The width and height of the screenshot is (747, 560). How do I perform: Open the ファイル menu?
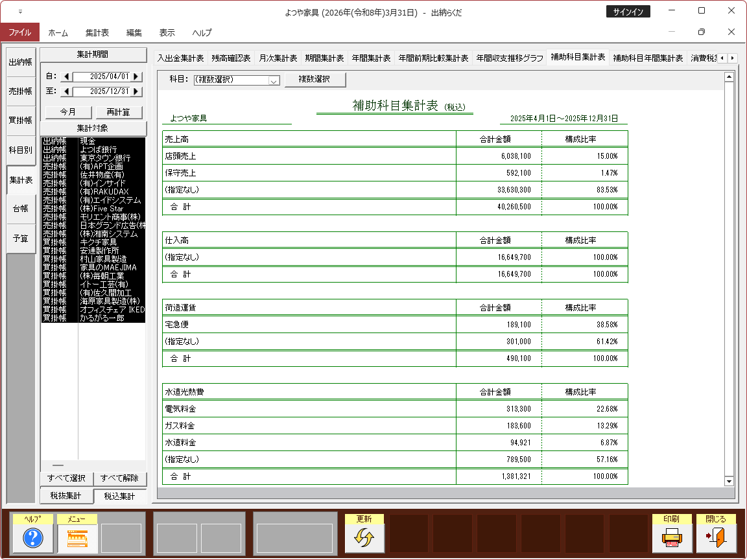(19, 32)
